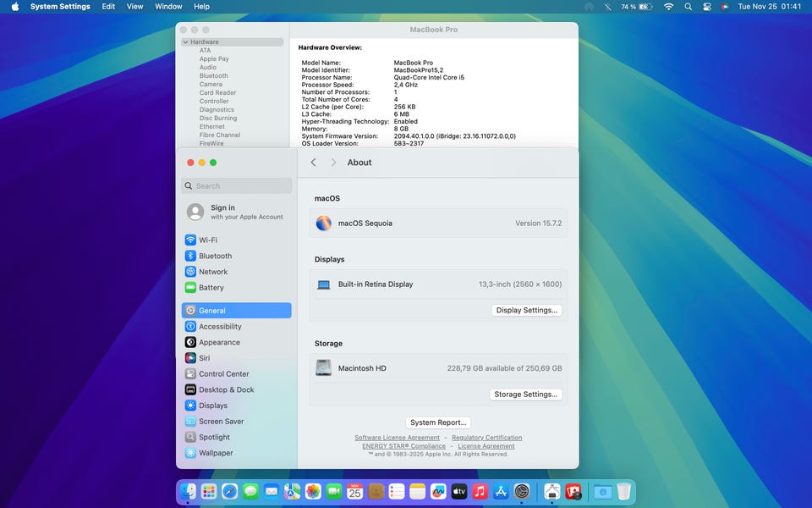Collapse the Hardware tree section
The height and width of the screenshot is (508, 812).
pos(185,41)
